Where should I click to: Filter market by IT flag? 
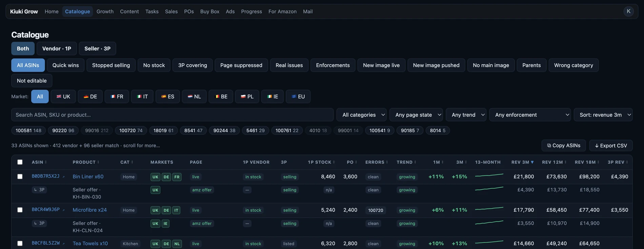[x=142, y=96]
